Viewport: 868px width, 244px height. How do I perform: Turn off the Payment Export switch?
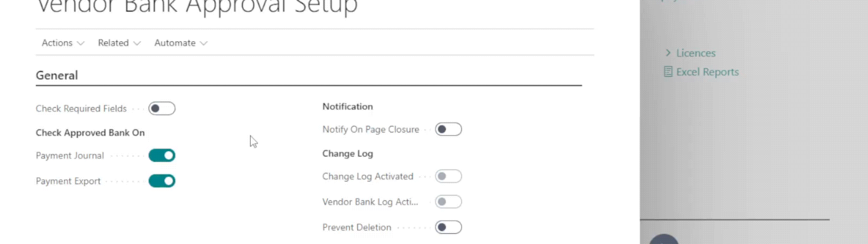162,181
